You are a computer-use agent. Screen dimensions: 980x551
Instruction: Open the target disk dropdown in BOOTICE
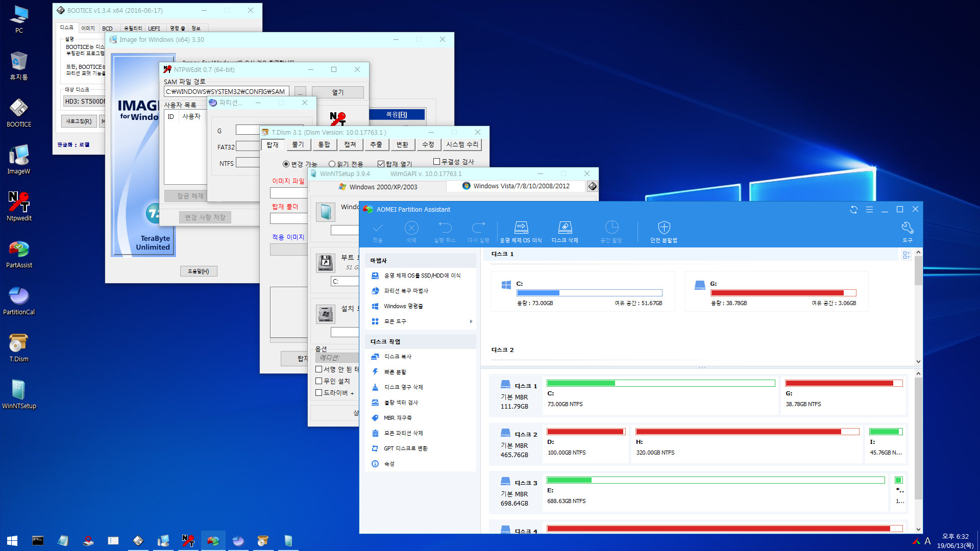tap(84, 102)
